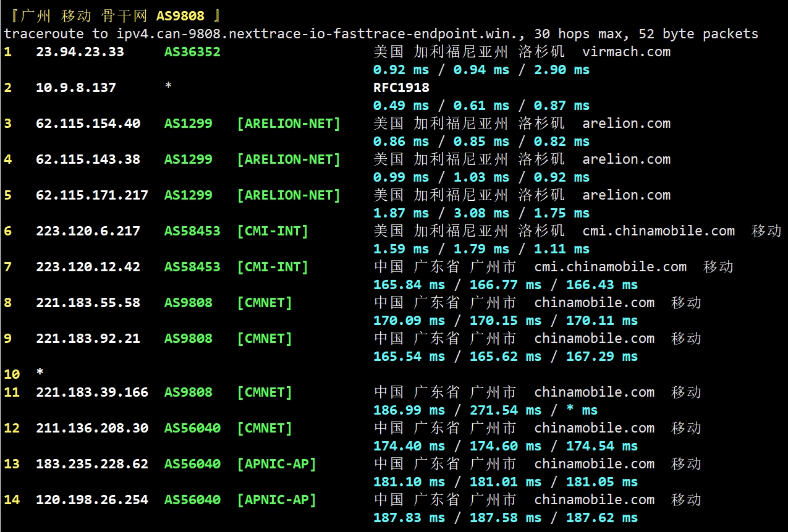Click the latency value 167.29 ms
The image size is (788, 532).
[x=602, y=357]
